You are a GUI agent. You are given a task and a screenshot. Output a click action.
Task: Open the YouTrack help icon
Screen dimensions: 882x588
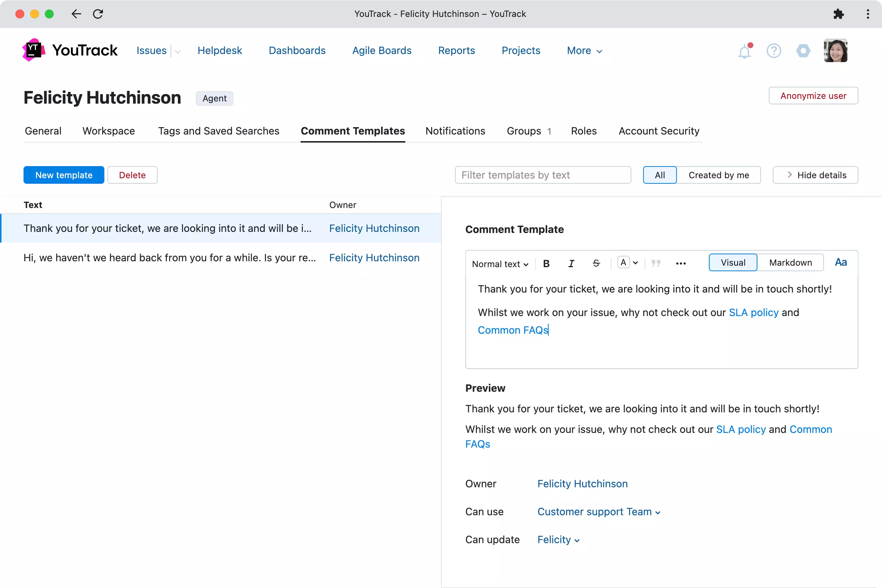point(774,51)
